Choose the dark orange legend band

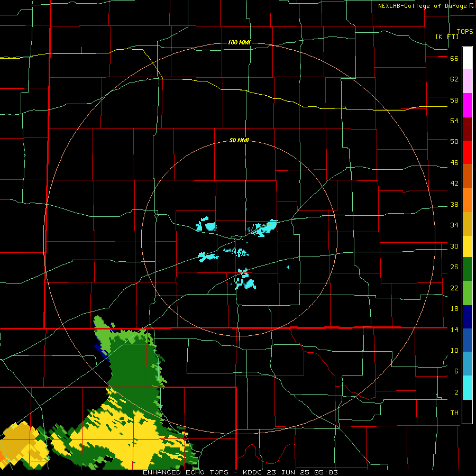point(467,176)
